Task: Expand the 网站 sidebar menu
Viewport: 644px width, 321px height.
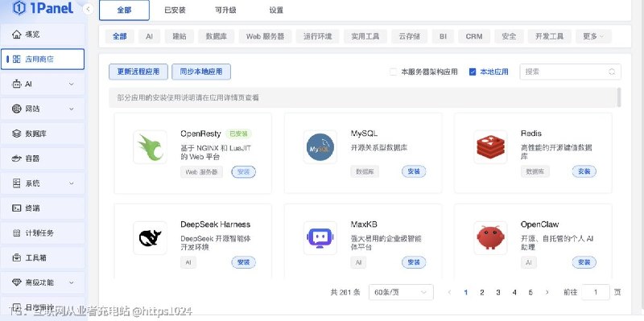Action: click(x=43, y=109)
